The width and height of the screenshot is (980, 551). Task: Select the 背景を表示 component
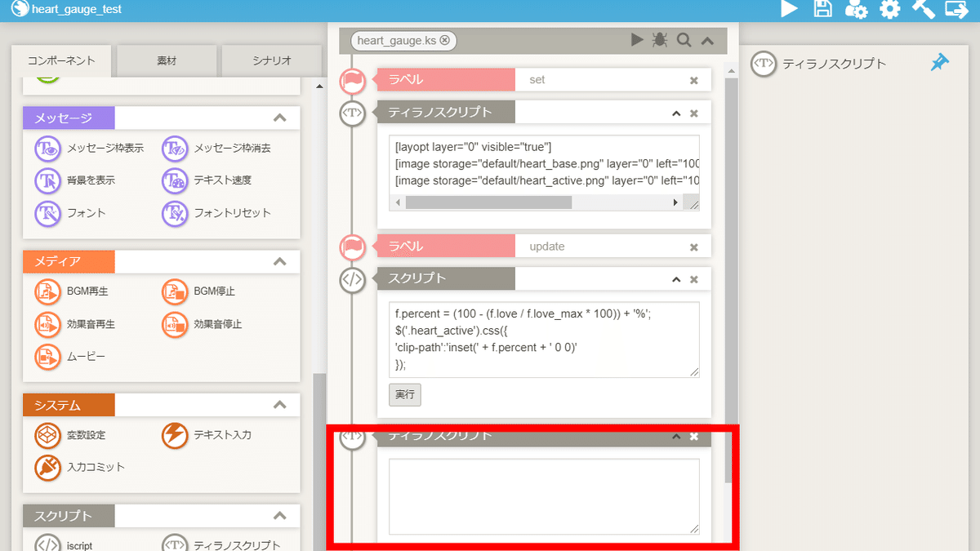(75, 180)
